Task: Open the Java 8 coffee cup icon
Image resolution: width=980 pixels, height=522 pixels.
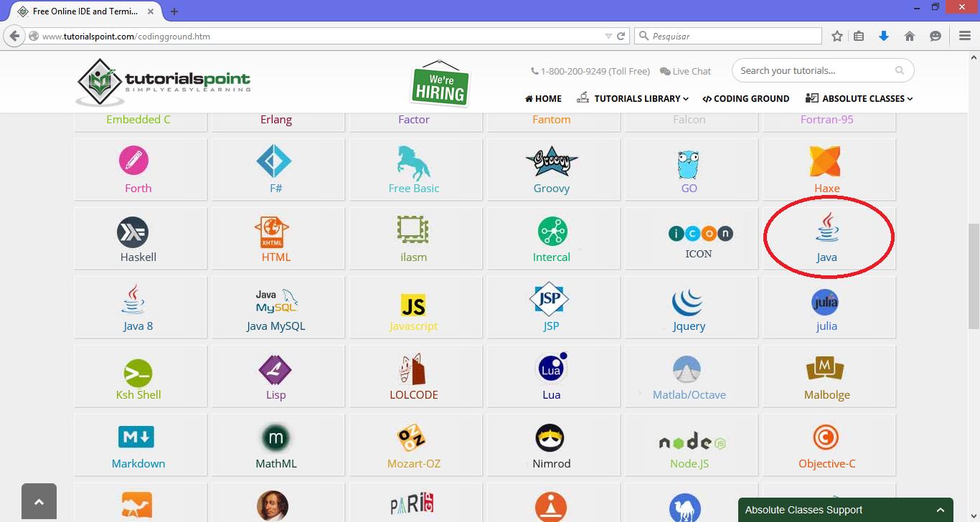Action: (x=133, y=299)
